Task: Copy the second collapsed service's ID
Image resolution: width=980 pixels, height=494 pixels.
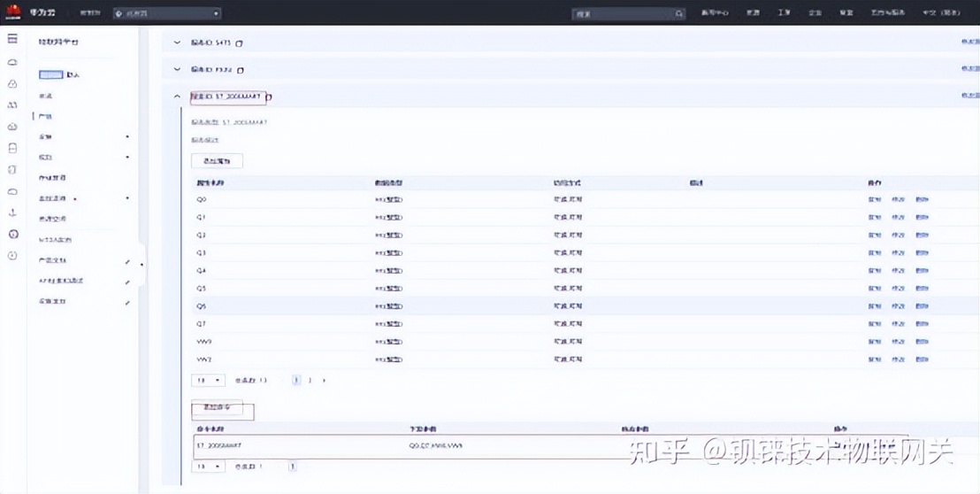Action: tap(241, 70)
